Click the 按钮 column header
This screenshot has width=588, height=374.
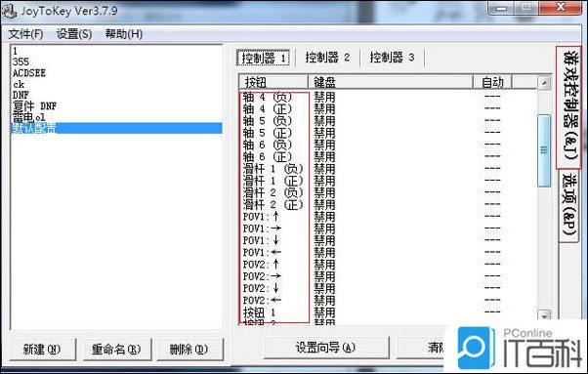pyautogui.click(x=273, y=82)
